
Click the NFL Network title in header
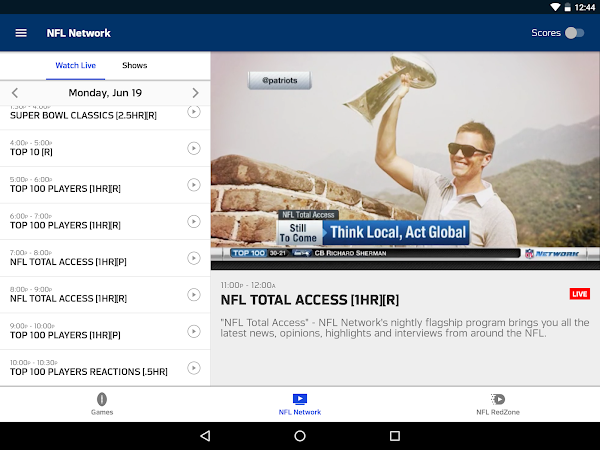[78, 33]
